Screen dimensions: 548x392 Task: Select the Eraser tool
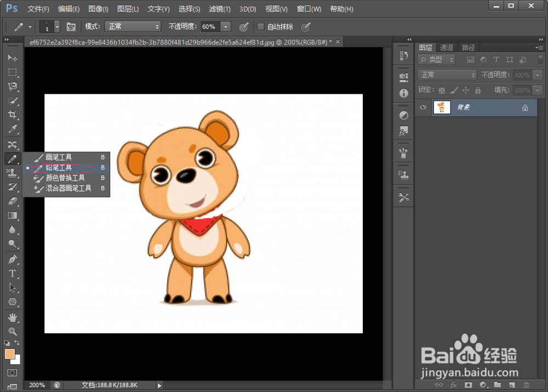[x=13, y=201]
